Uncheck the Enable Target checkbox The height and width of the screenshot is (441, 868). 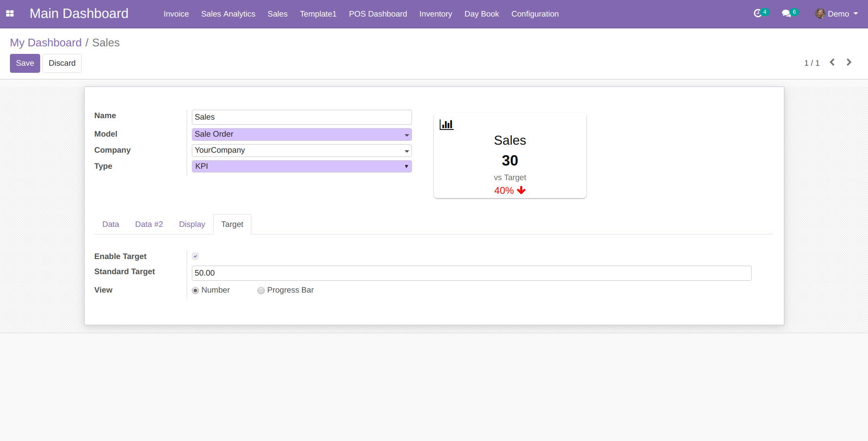coord(195,256)
